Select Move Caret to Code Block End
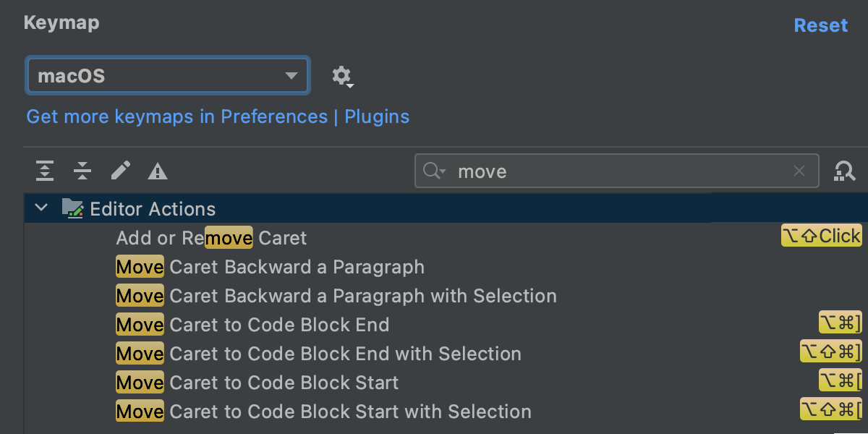Image resolution: width=868 pixels, height=434 pixels. [x=252, y=325]
